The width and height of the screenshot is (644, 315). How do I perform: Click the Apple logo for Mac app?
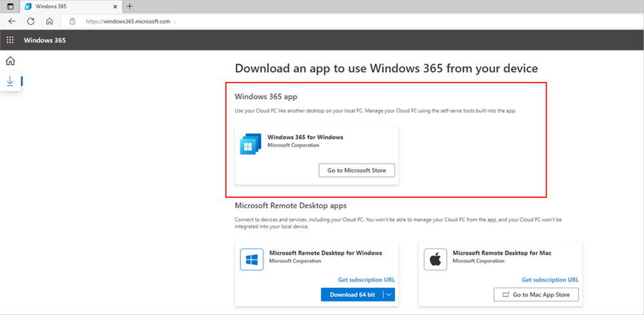pyautogui.click(x=435, y=259)
